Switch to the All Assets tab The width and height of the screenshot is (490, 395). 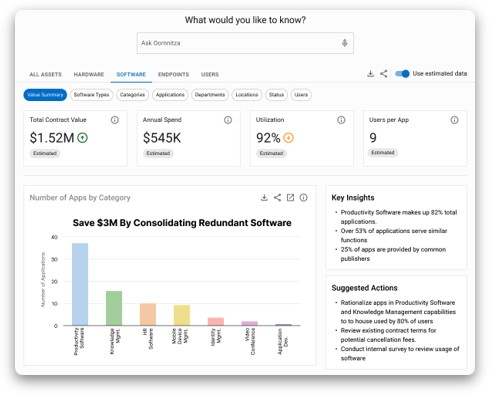46,74
